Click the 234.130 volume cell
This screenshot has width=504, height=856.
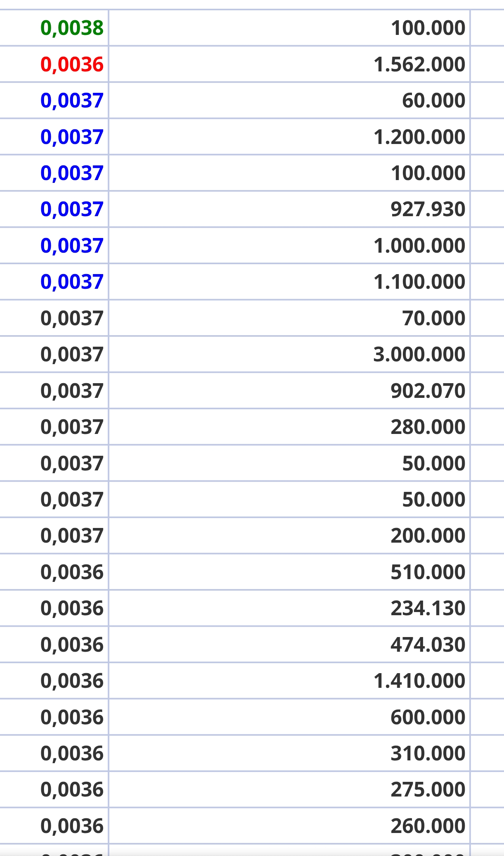click(x=289, y=608)
